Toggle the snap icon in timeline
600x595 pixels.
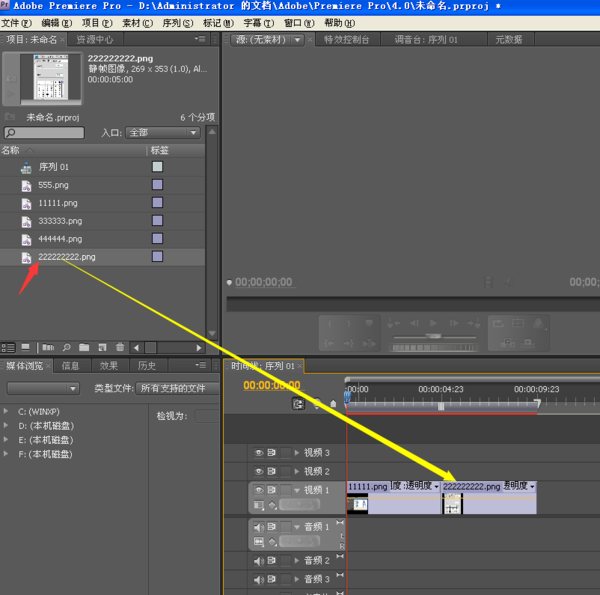298,404
